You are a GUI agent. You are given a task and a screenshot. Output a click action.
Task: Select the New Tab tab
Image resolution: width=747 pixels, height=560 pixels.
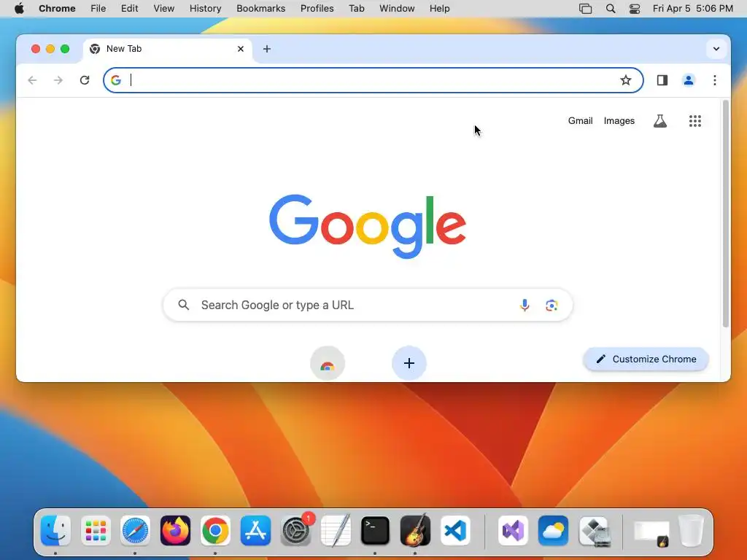[x=168, y=49]
